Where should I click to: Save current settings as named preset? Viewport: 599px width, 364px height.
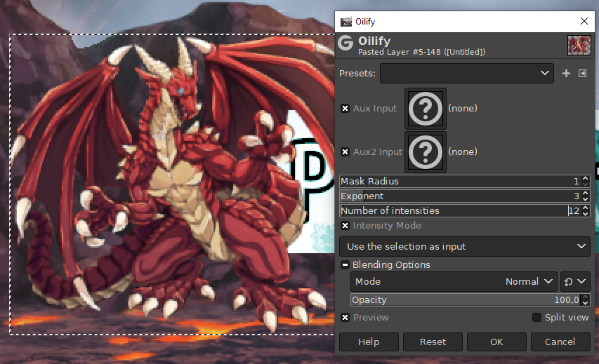point(566,73)
